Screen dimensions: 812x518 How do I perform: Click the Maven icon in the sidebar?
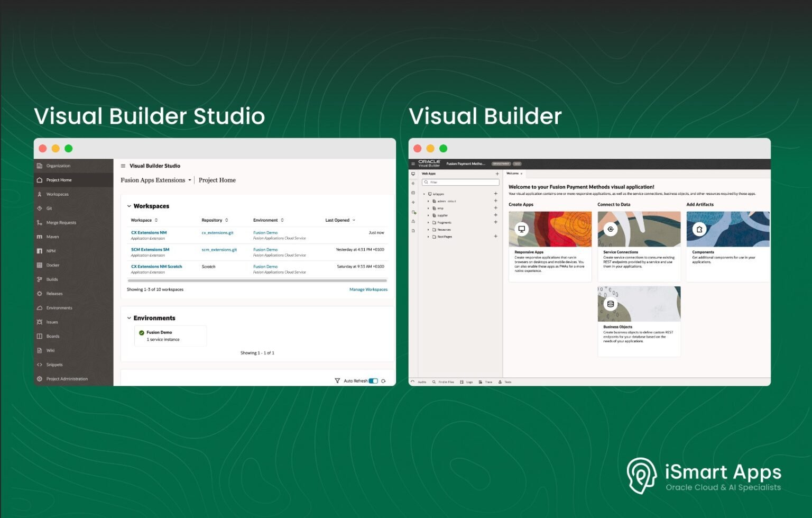[x=40, y=237]
